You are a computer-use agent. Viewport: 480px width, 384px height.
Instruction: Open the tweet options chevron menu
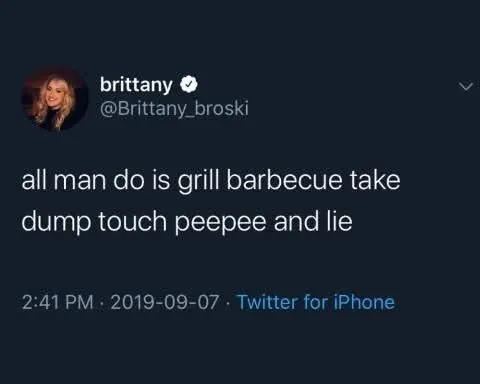coord(465,87)
